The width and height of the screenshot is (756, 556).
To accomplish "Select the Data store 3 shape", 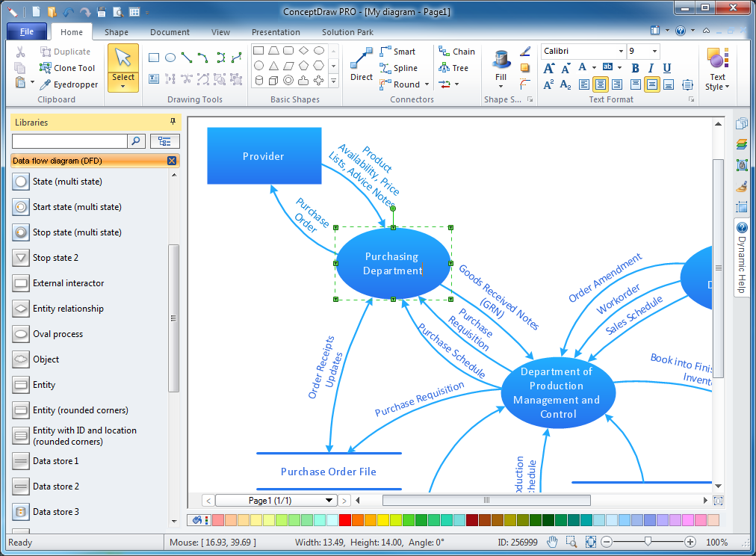I will coord(46,512).
